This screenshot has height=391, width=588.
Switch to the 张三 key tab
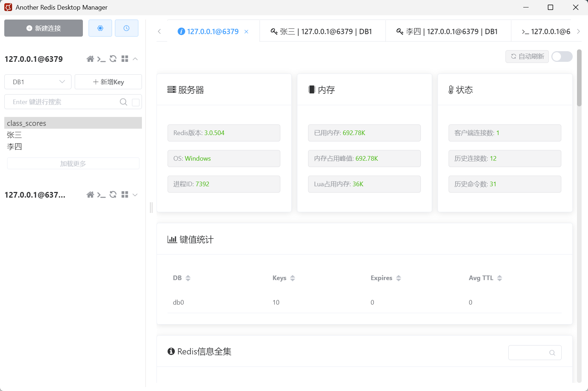pyautogui.click(x=322, y=32)
